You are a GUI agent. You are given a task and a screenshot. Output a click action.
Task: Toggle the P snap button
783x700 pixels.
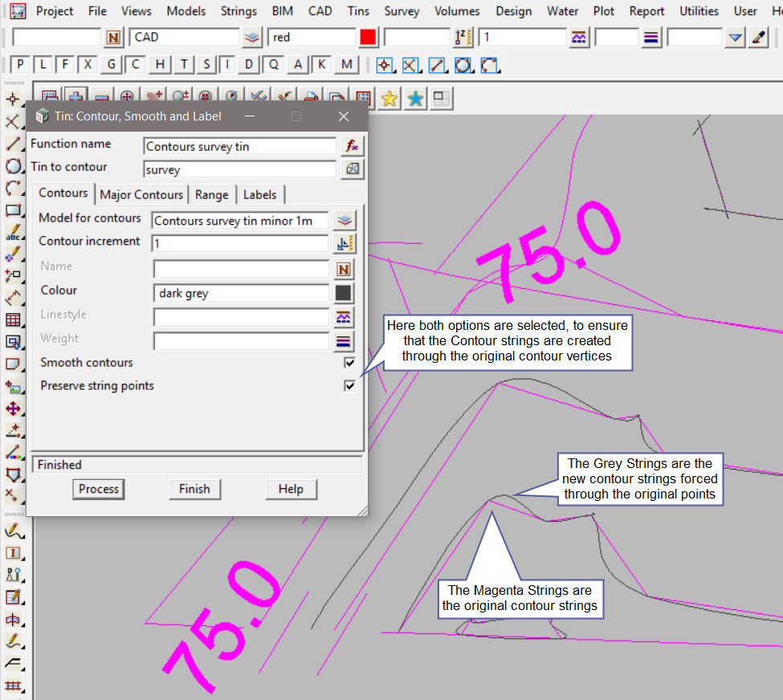20,65
